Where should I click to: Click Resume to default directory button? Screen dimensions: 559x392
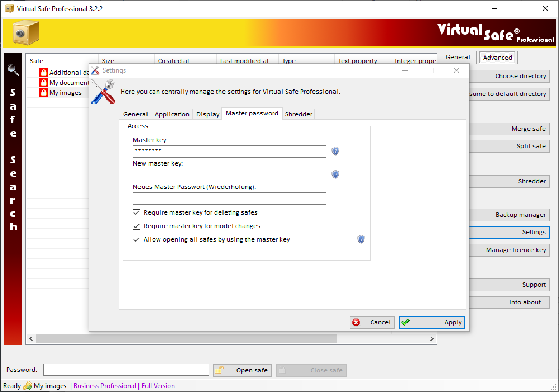point(510,94)
